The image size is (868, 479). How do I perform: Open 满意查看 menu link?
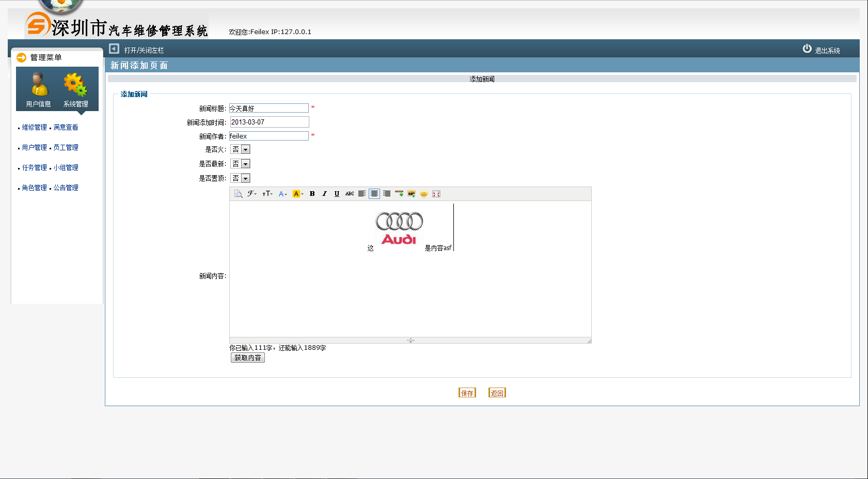point(66,127)
